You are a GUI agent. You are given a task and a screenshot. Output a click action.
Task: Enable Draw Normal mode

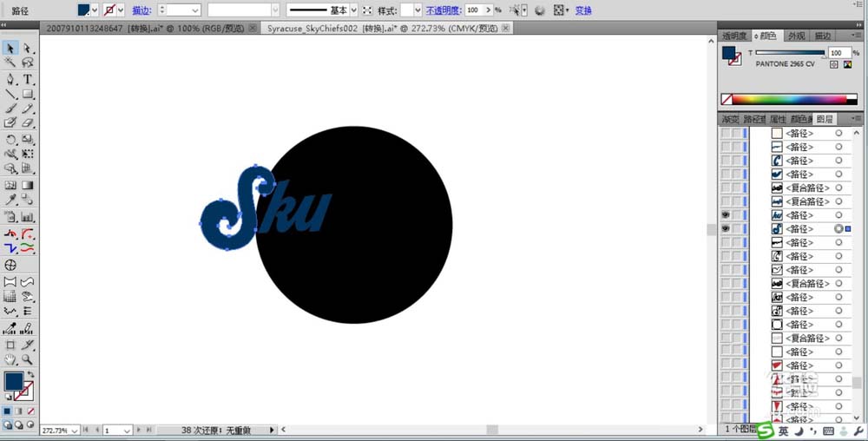(7, 425)
